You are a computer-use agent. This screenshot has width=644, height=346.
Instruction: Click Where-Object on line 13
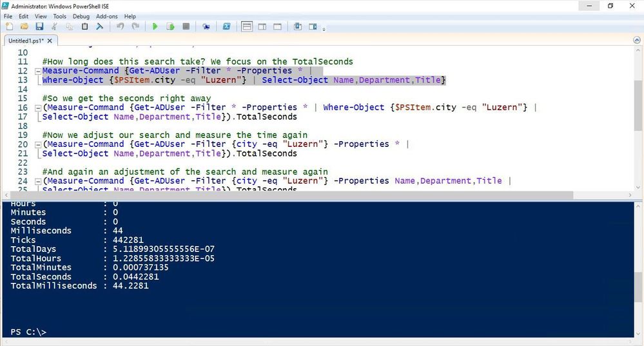73,80
